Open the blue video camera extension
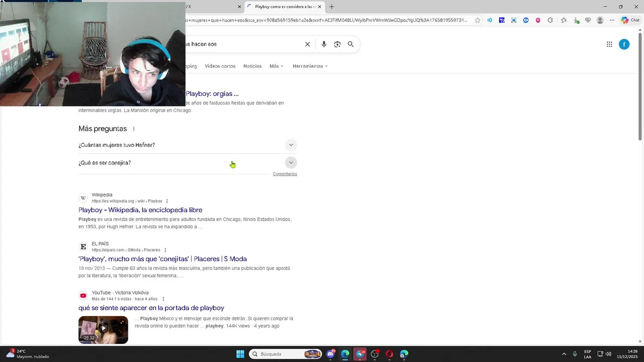The image size is (644, 362). (x=526, y=20)
